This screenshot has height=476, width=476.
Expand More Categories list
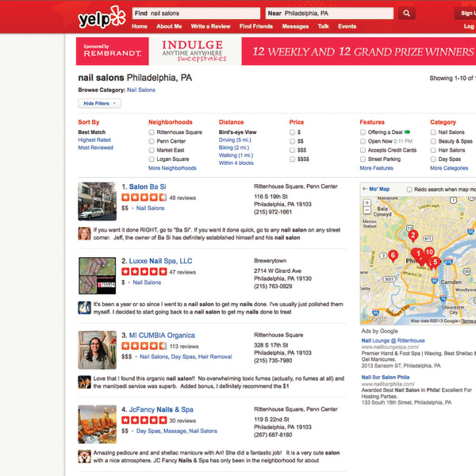pyautogui.click(x=449, y=168)
